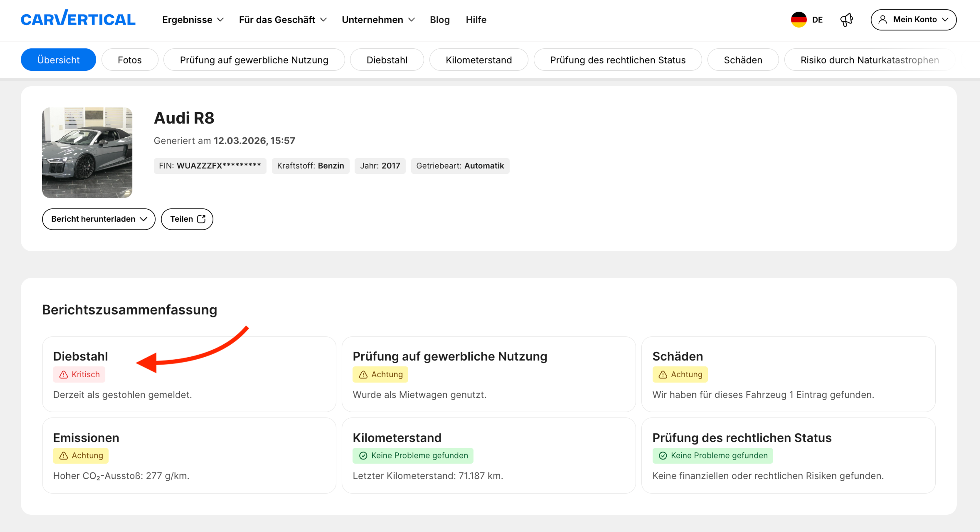This screenshot has width=980, height=532.
Task: Switch to Prüfung auf gewerbliche Nutzung tab
Action: pyautogui.click(x=254, y=60)
